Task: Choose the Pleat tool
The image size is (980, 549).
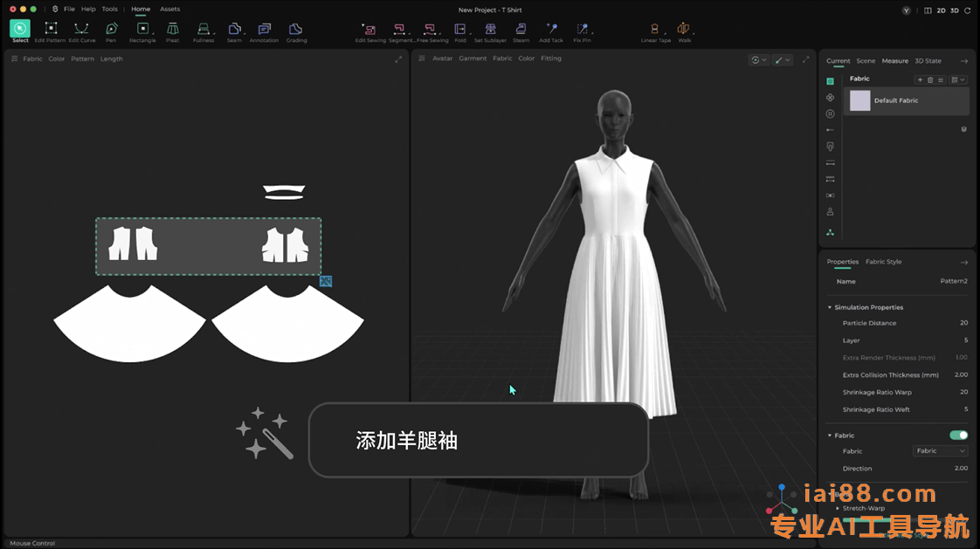Action: pos(173,31)
